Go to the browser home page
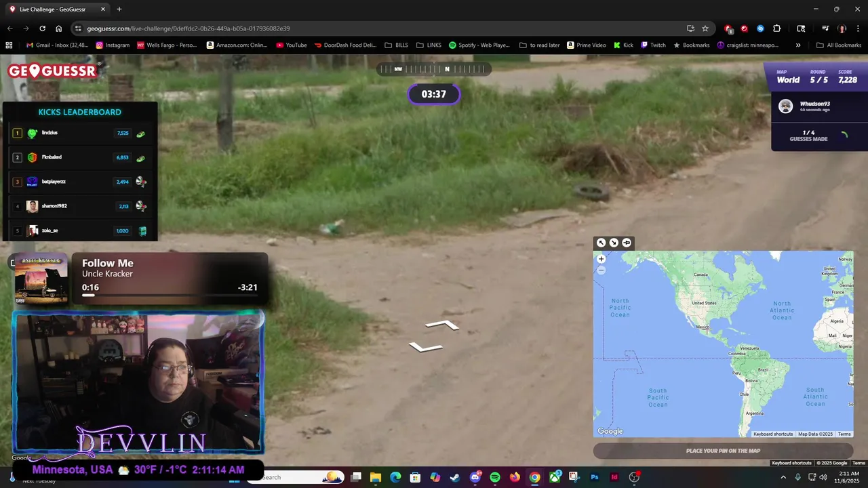Screen dimensions: 868x488 [x=58, y=28]
